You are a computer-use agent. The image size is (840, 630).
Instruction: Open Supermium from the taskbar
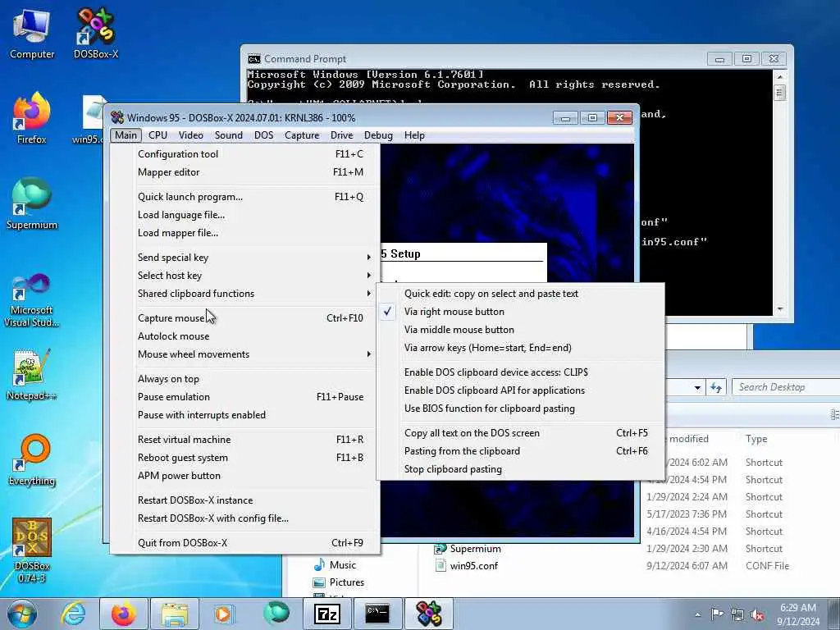pos(276,614)
